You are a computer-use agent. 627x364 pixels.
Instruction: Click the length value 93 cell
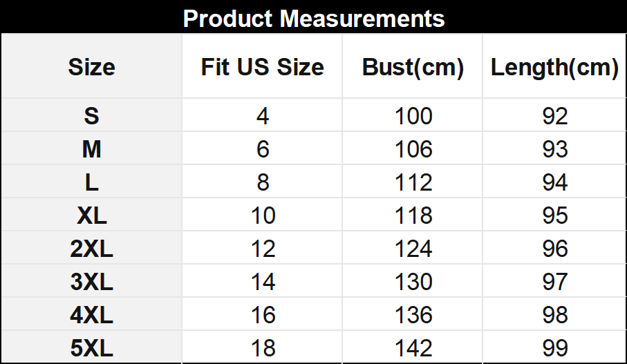[555, 149]
